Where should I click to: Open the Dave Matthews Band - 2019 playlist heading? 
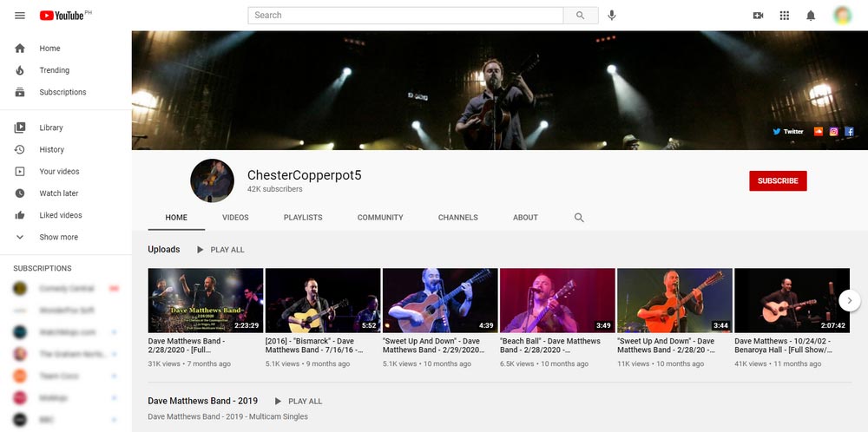click(x=202, y=401)
